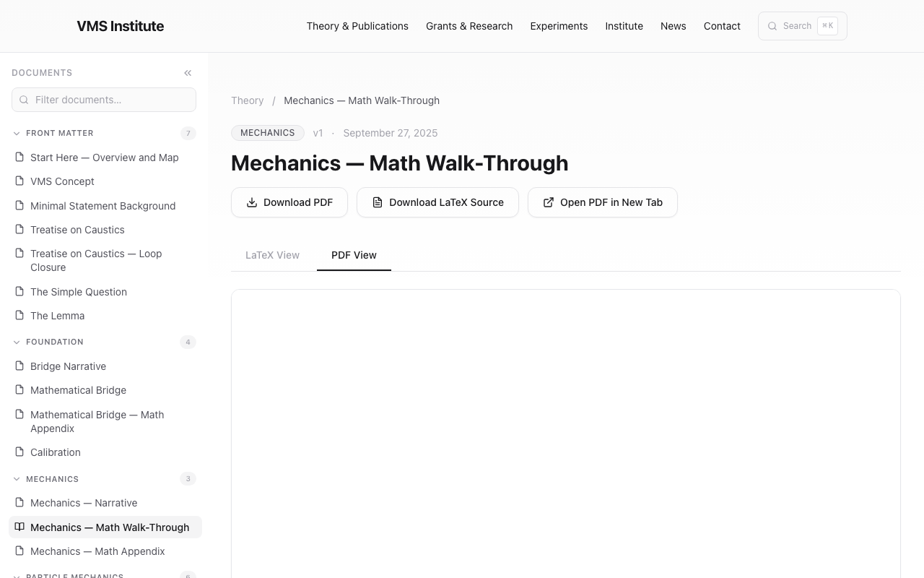924x578 pixels.
Task: Open the Mathematical Bridge document
Action: 105,390
